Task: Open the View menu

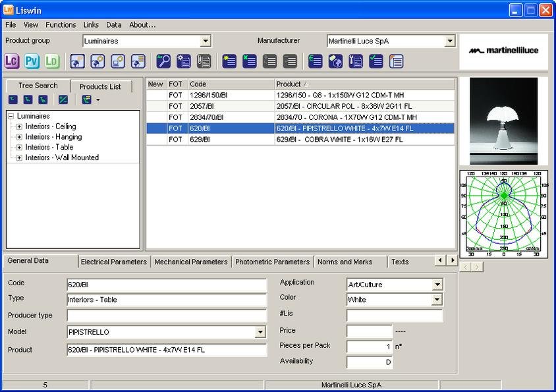Action: [31, 25]
